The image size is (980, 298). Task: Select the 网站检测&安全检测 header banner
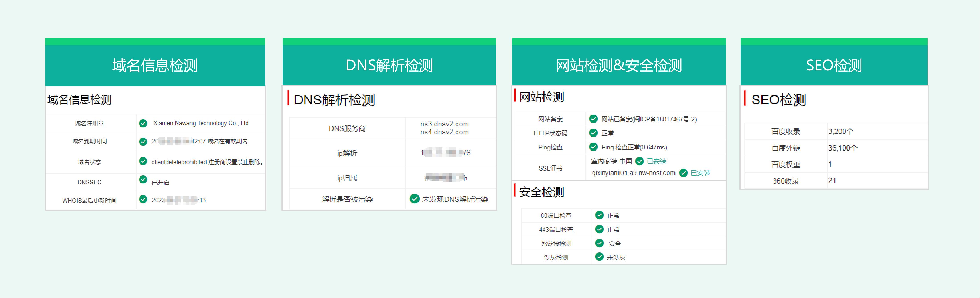click(x=619, y=65)
